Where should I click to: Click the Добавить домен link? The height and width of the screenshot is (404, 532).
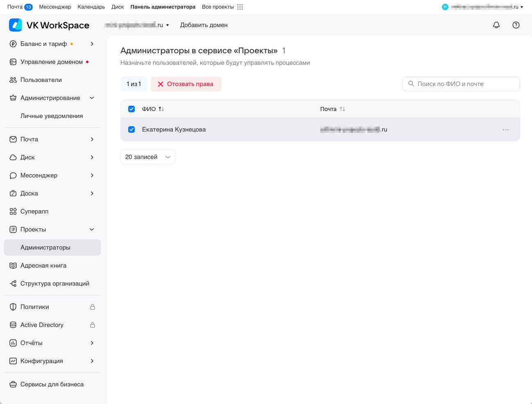(x=204, y=25)
